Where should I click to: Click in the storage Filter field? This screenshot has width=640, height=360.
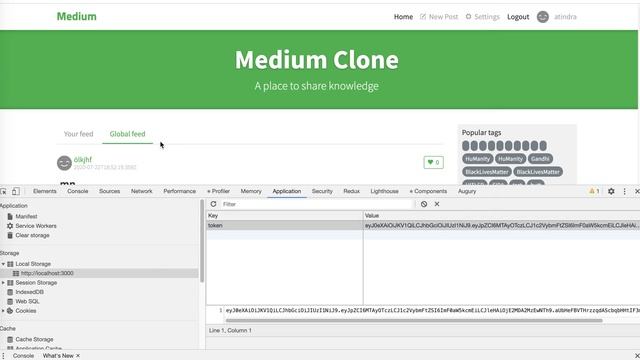tap(317, 204)
